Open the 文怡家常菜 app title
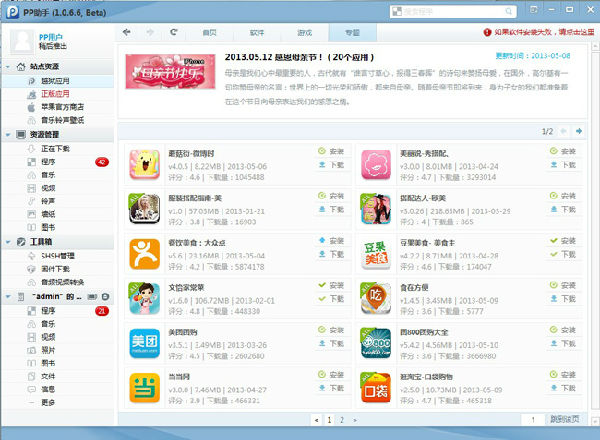 point(186,287)
